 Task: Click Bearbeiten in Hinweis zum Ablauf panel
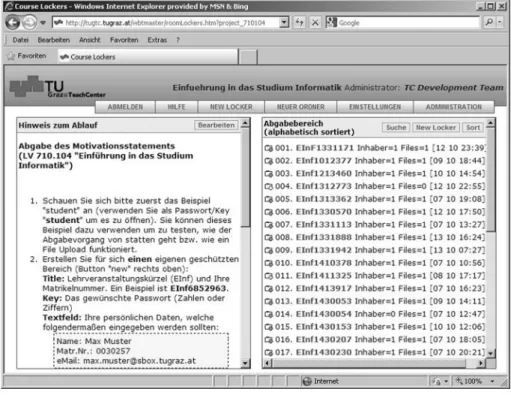[x=216, y=125]
